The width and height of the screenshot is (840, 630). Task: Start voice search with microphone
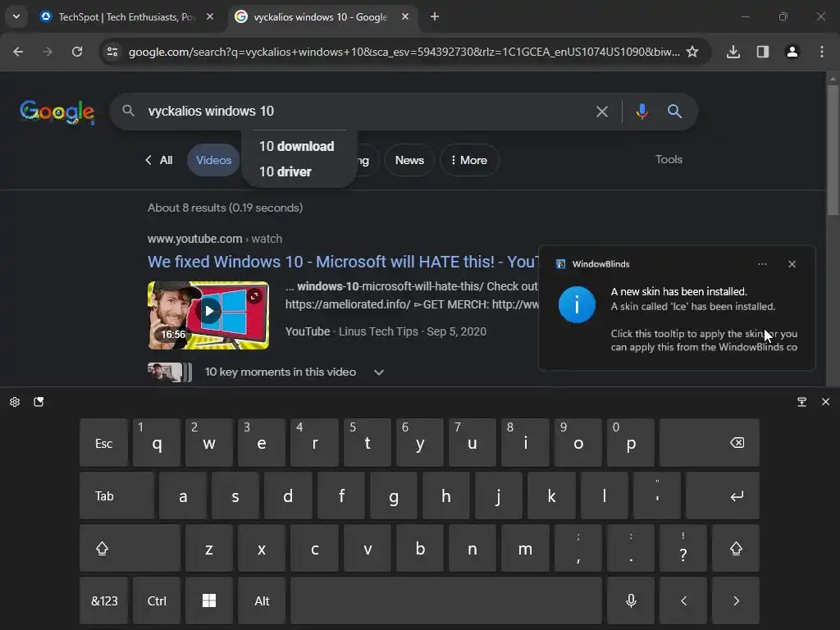(641, 111)
